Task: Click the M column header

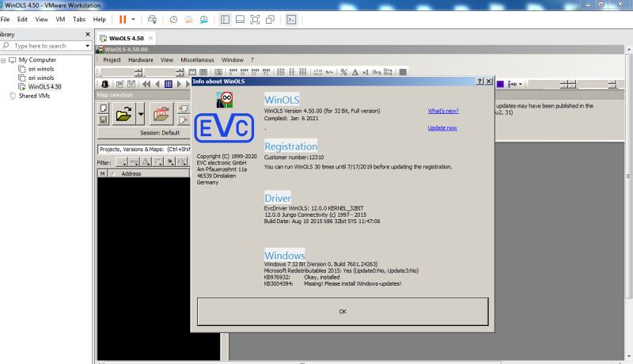Action: click(103, 173)
